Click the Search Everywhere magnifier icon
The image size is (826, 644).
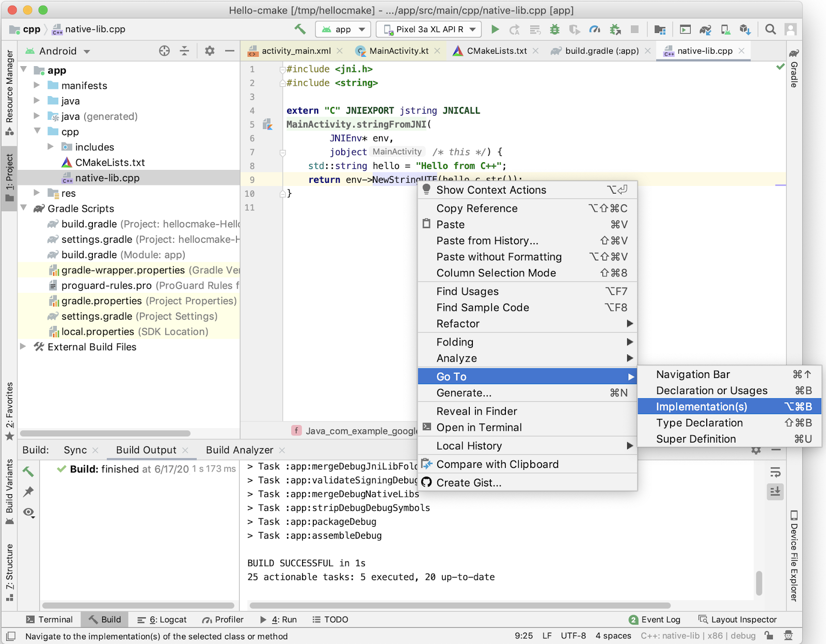770,29
